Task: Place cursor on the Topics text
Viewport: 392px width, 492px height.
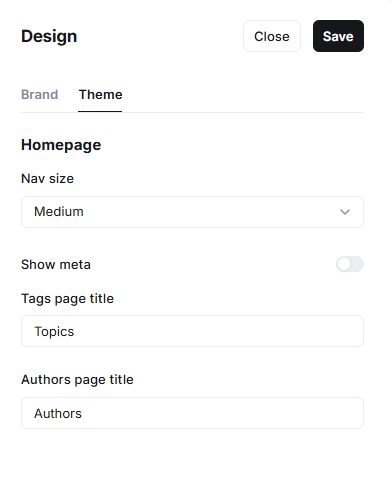Action: 54,332
